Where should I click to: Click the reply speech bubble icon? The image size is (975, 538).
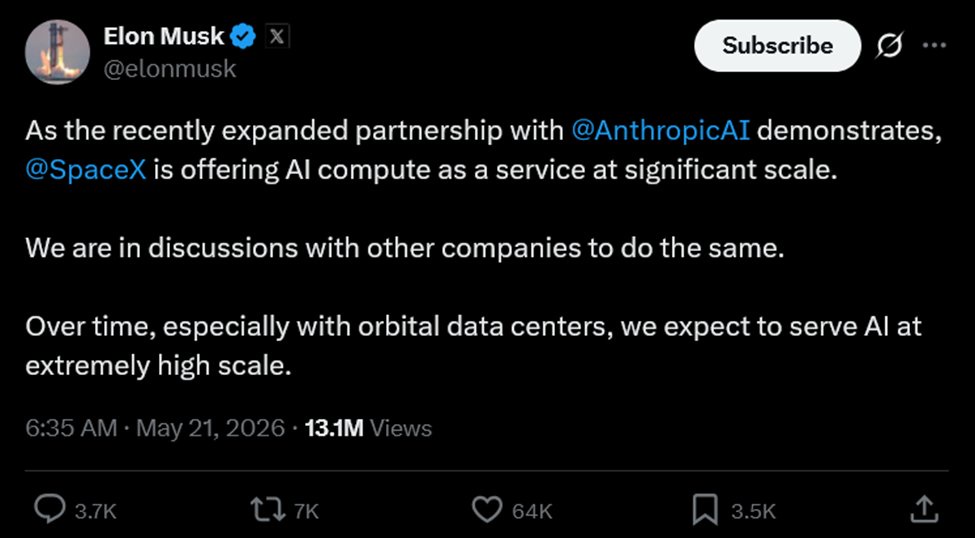point(49,509)
